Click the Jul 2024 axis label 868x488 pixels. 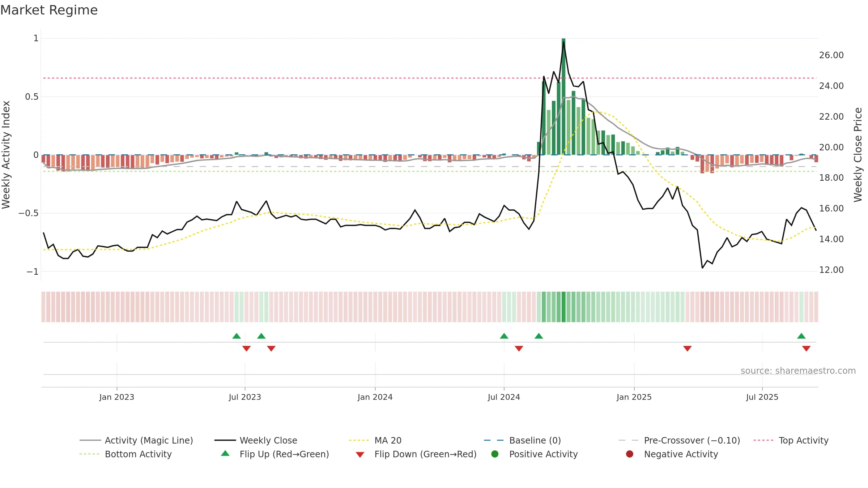click(504, 397)
